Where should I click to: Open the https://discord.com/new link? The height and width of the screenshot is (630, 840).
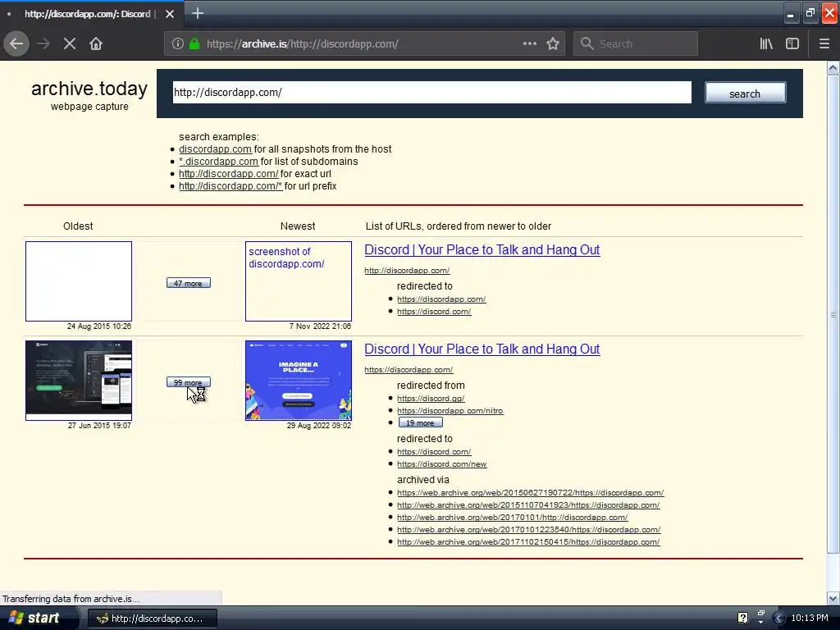tap(442, 464)
